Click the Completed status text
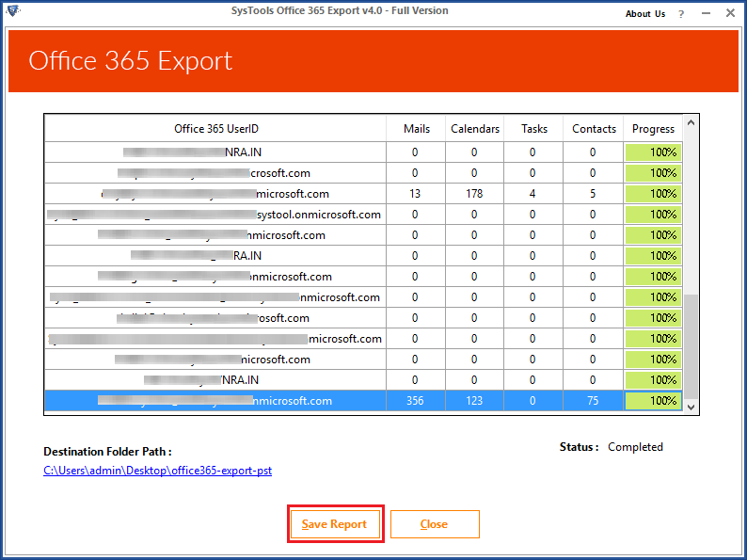Viewport: 747px width, 560px height. pyautogui.click(x=635, y=447)
